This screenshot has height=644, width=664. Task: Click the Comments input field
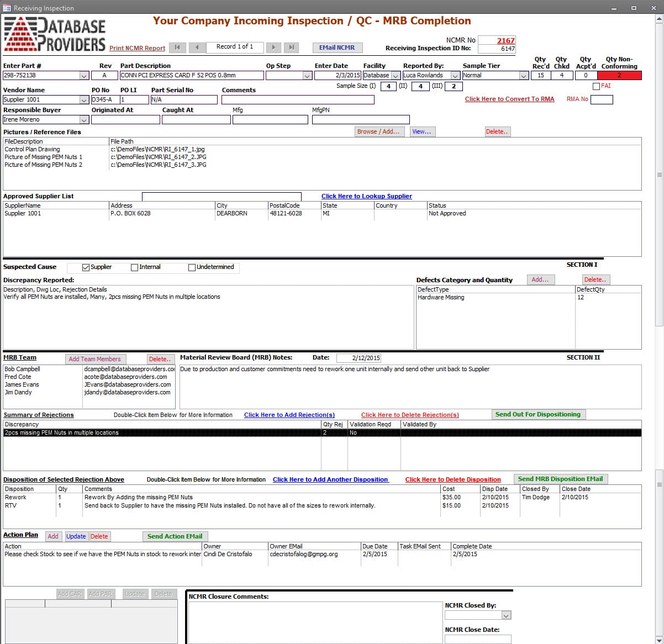coord(298,100)
